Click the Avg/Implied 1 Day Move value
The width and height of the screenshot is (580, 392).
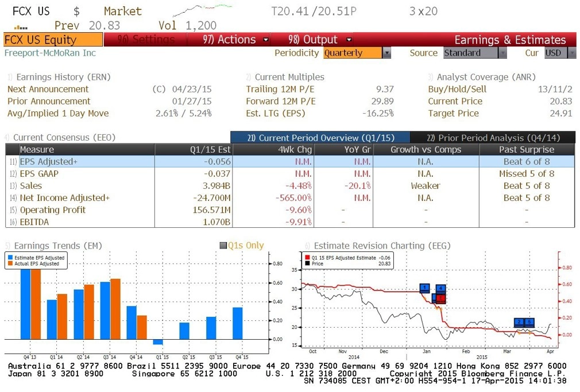coord(183,113)
